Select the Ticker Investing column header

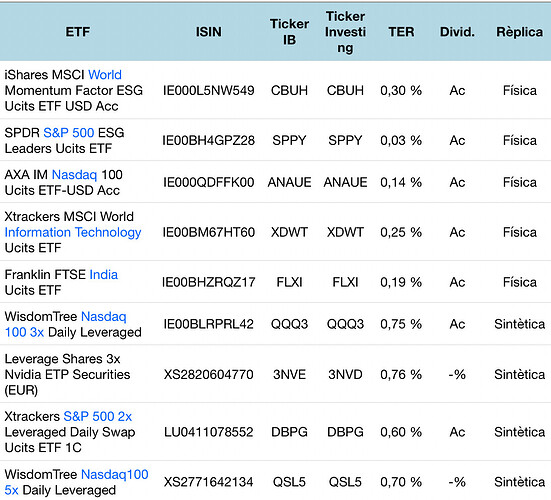(345, 32)
